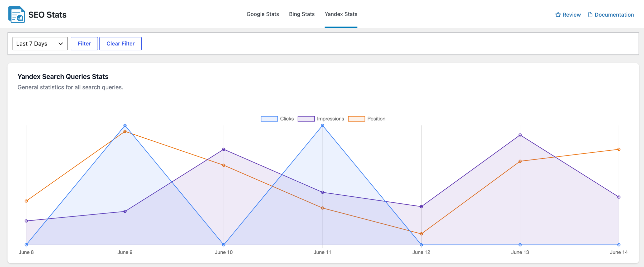Click the Filter button
Image resolution: width=644 pixels, height=267 pixels.
click(x=84, y=43)
